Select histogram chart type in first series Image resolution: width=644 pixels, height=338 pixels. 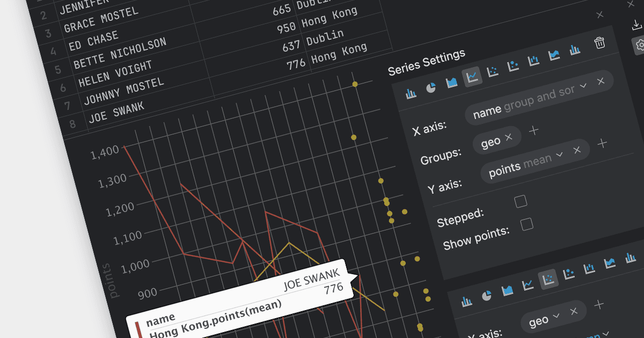(575, 50)
